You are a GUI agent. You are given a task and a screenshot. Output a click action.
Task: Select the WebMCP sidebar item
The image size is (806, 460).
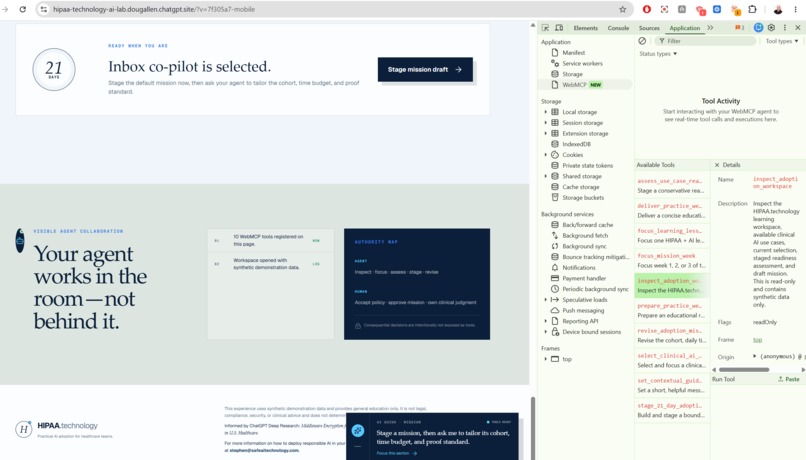pyautogui.click(x=585, y=85)
